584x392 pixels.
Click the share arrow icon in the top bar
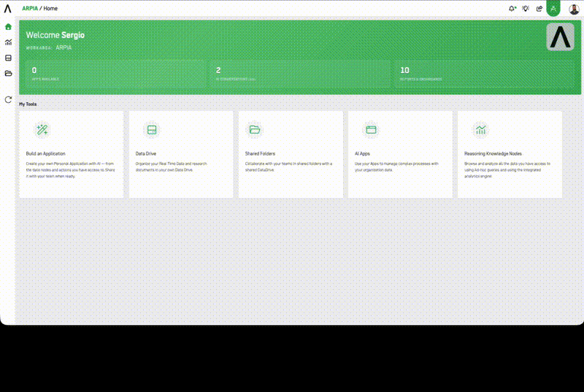click(539, 8)
